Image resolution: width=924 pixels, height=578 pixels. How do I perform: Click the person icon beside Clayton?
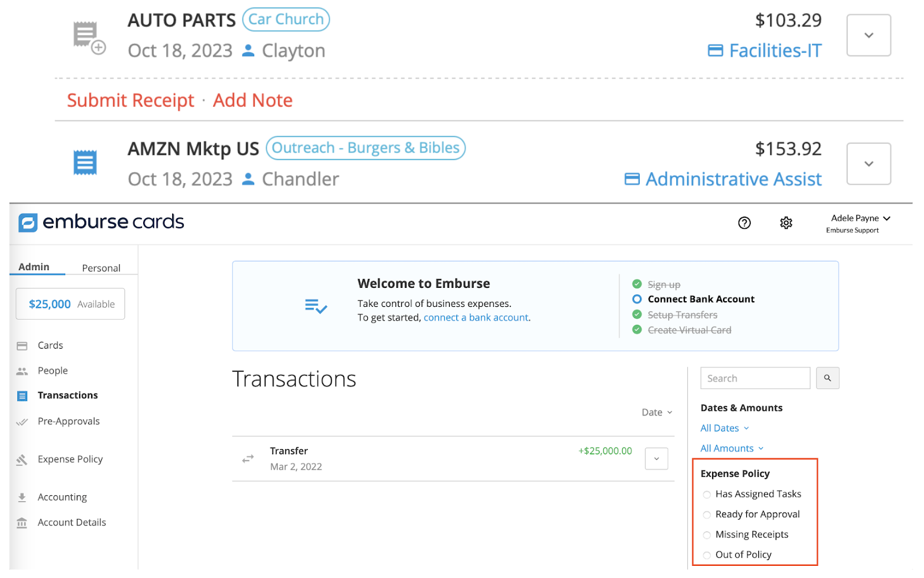pos(248,51)
